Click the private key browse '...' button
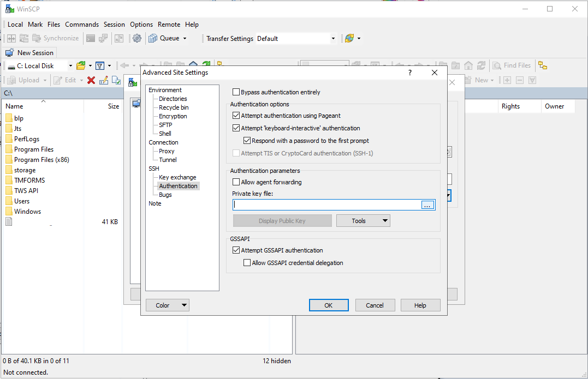 427,205
